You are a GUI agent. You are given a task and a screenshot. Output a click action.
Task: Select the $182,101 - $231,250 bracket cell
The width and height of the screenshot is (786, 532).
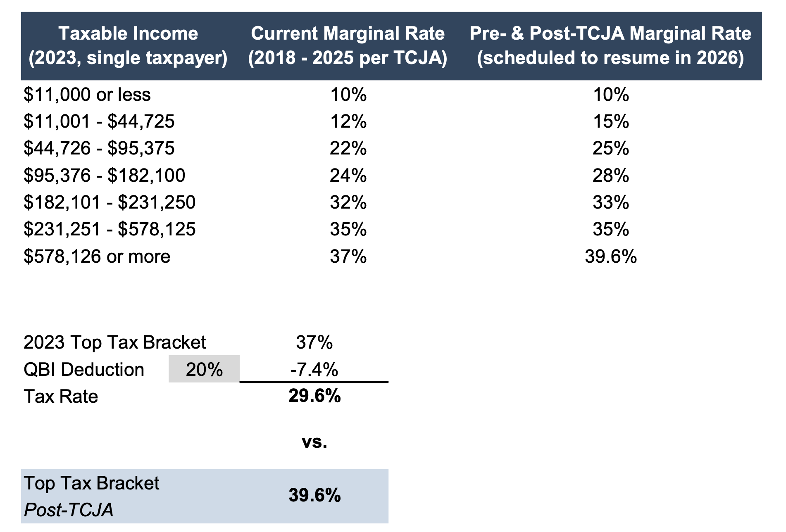[x=110, y=202]
